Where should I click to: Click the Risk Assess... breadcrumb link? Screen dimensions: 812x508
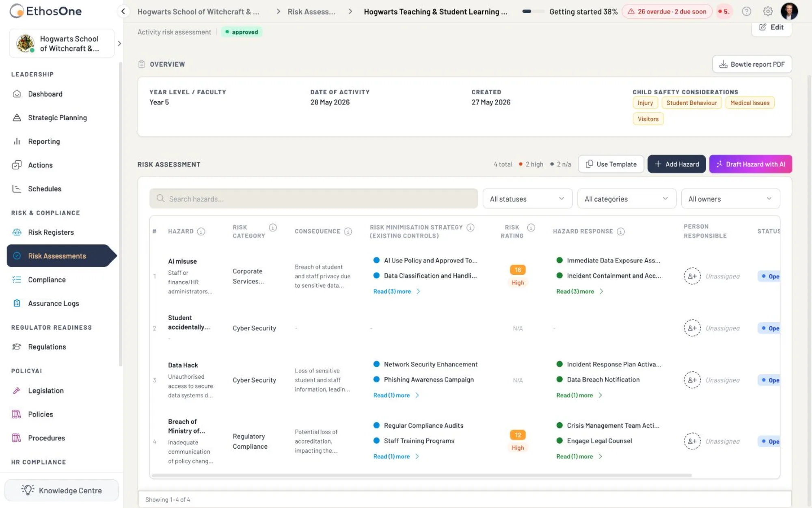311,12
